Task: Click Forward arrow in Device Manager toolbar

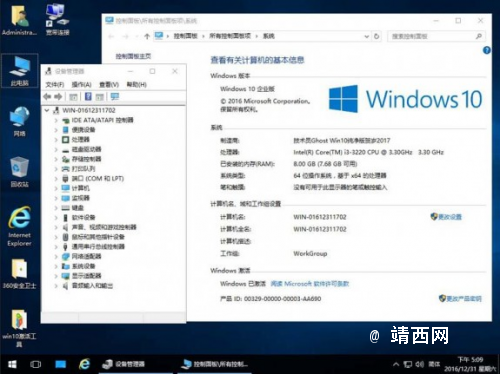Action: [x=58, y=97]
